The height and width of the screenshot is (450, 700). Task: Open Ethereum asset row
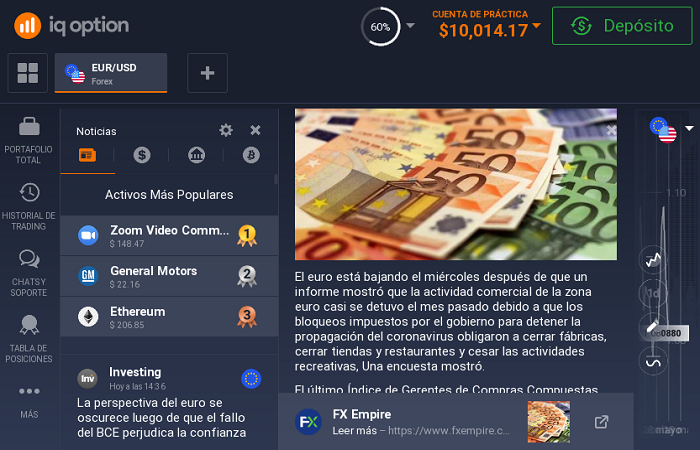[169, 317]
